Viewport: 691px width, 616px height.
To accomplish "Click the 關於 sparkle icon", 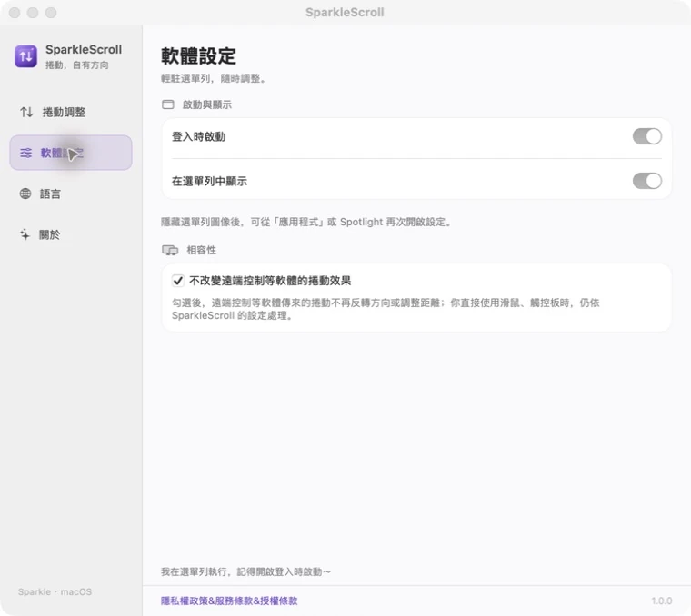I will pos(25,234).
